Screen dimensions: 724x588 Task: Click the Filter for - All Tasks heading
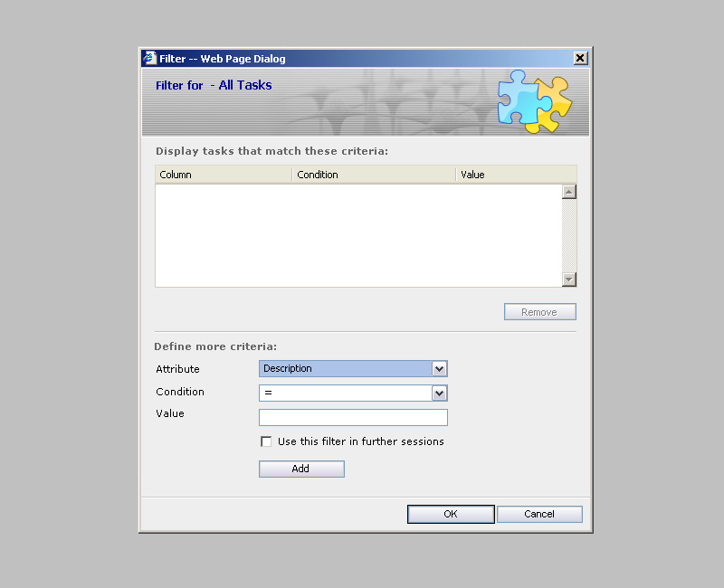214,85
